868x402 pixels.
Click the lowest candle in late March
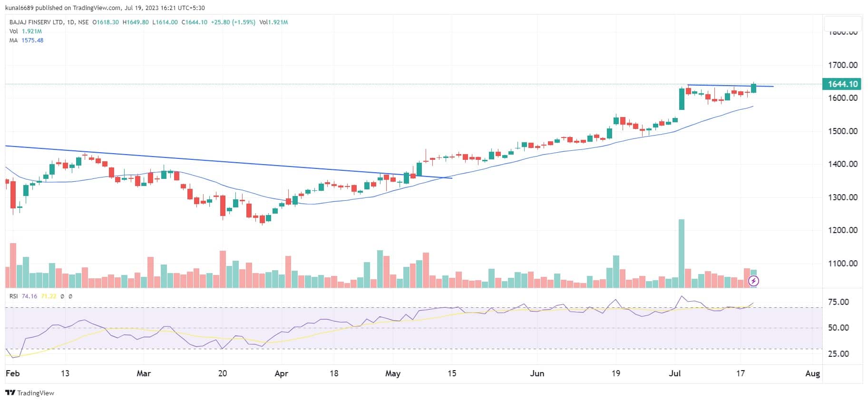(x=262, y=219)
